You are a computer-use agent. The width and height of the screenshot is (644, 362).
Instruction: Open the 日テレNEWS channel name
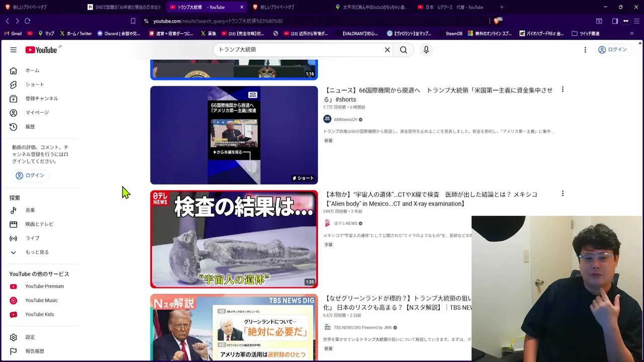(x=345, y=224)
